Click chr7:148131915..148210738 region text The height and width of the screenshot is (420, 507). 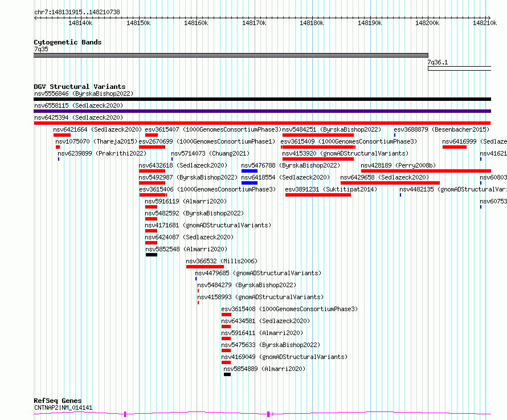tap(77, 13)
